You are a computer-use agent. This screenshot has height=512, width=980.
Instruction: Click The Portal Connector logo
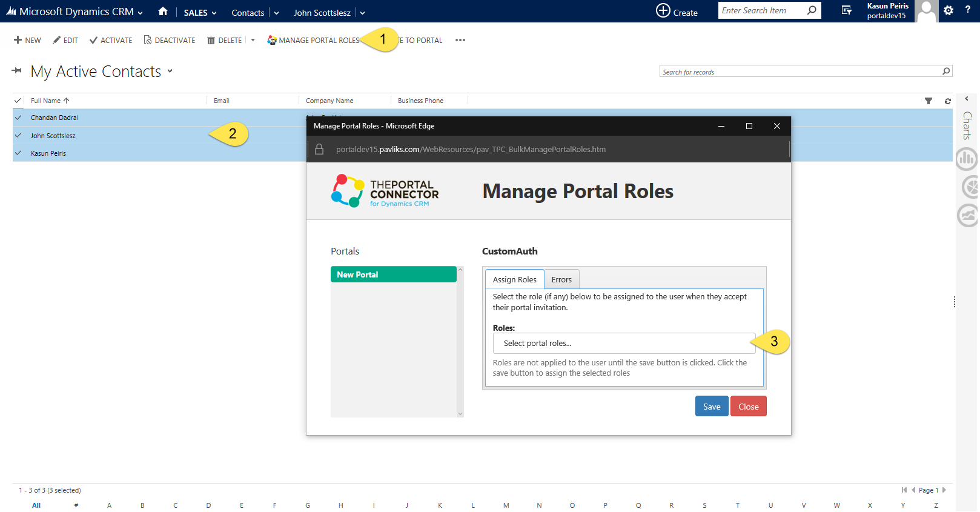[385, 190]
